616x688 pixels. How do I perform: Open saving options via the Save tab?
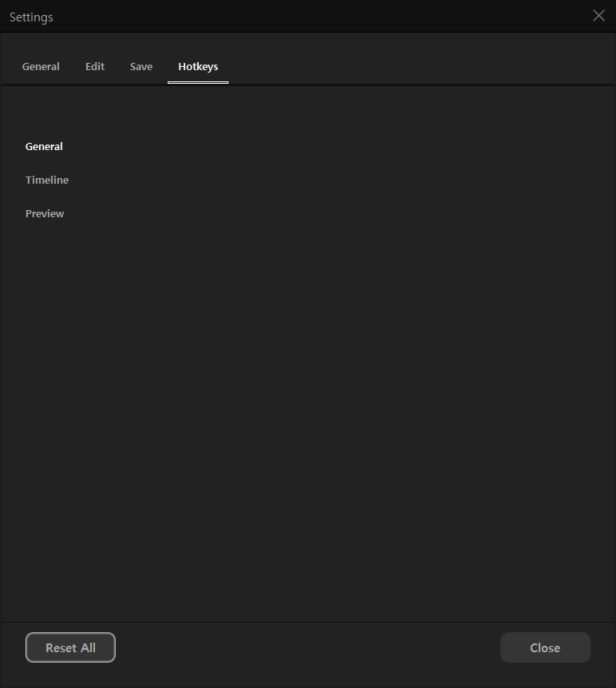tap(141, 67)
